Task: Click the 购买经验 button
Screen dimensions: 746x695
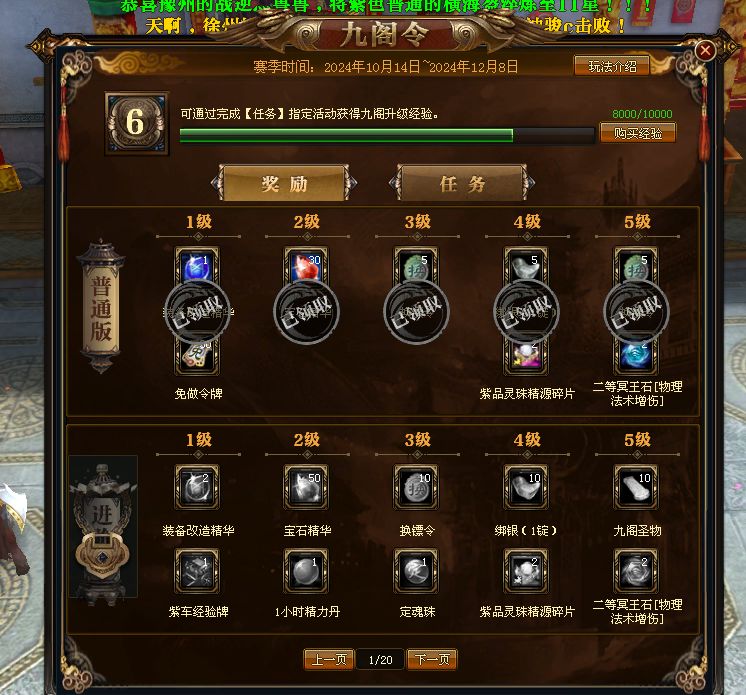Action: (x=638, y=133)
